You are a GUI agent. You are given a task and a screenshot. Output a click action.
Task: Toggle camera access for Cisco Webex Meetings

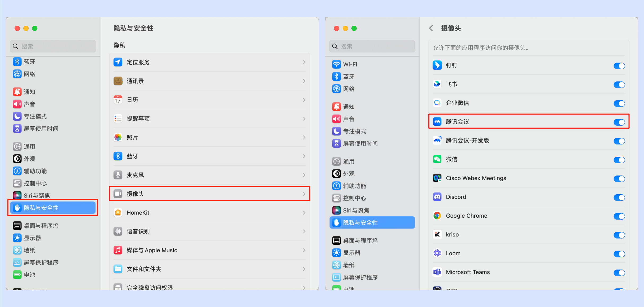(619, 179)
